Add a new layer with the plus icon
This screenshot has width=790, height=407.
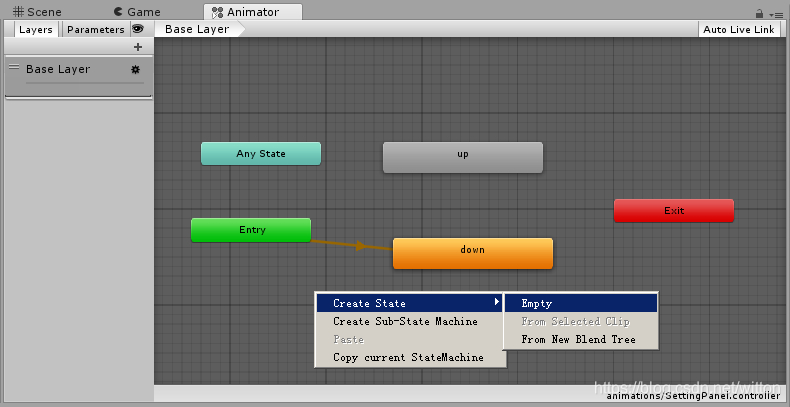click(x=138, y=47)
